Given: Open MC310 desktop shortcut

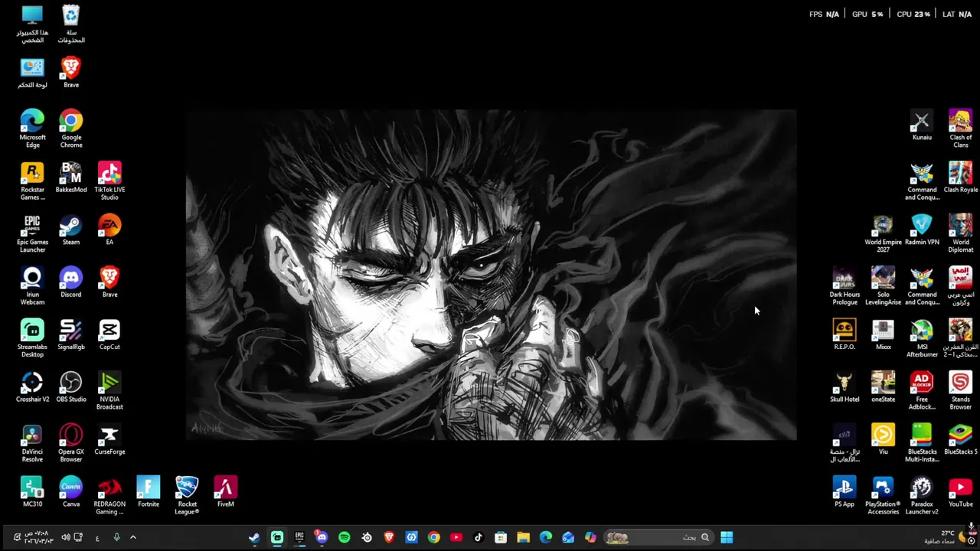Looking at the screenshot, I should [32, 491].
